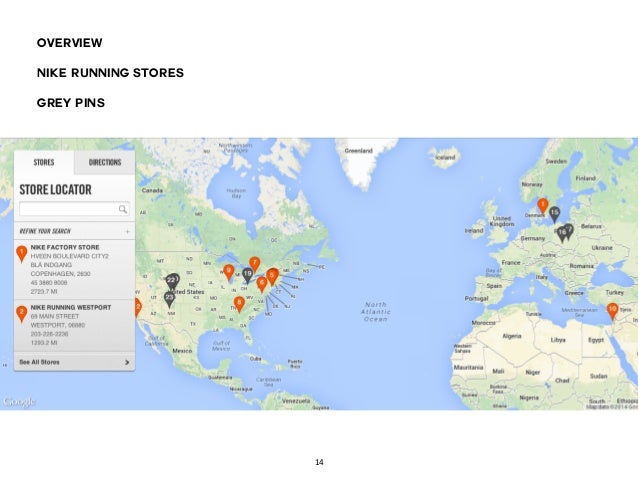Click list pin 1 beside Nike Factory Store
638x479 pixels.
point(22,254)
